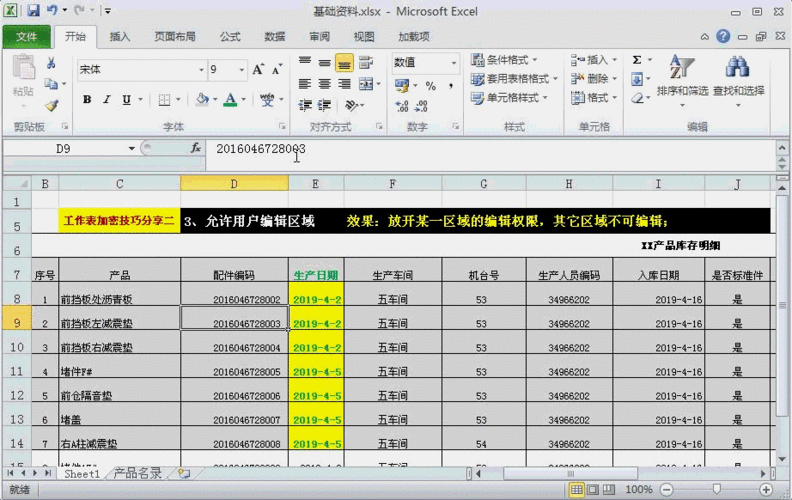Open the fill color dropdown arrow

click(x=215, y=99)
